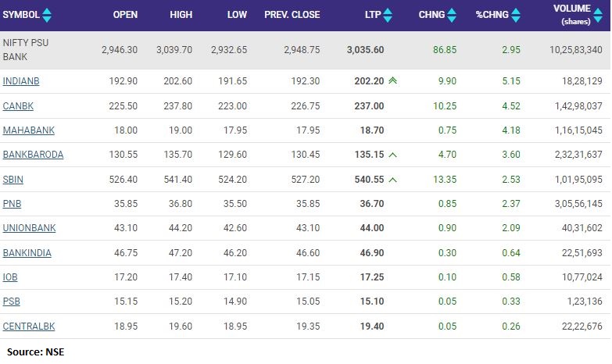Image resolution: width=612 pixels, height=364 pixels.
Task: Sort by the VOLUME column arrows
Action: 598,15
